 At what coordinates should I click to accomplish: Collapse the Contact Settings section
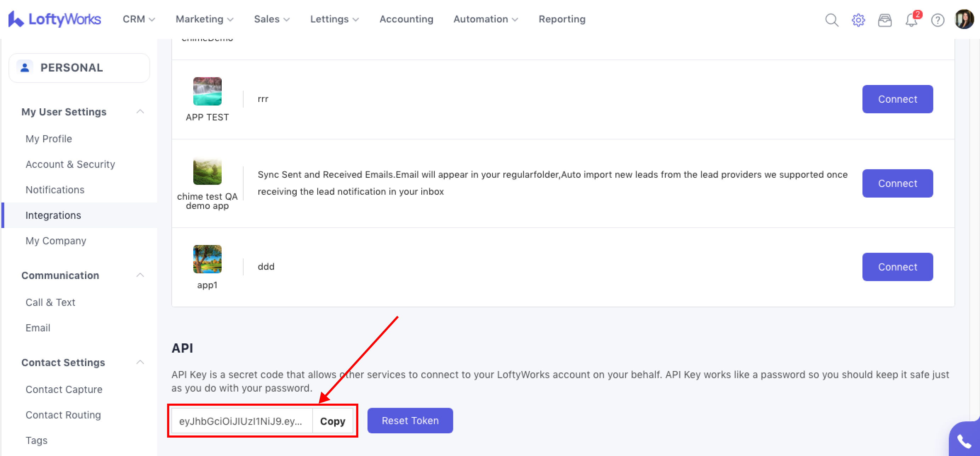click(140, 362)
